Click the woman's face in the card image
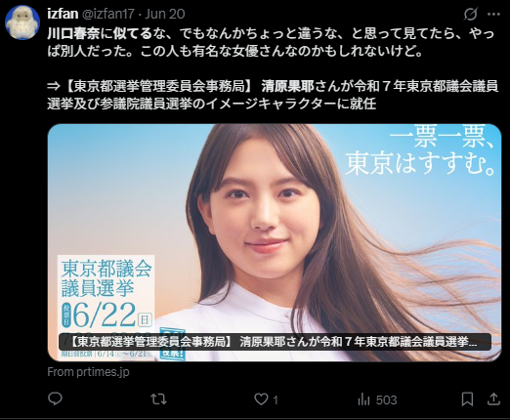The width and height of the screenshot is (510, 420). (x=262, y=215)
